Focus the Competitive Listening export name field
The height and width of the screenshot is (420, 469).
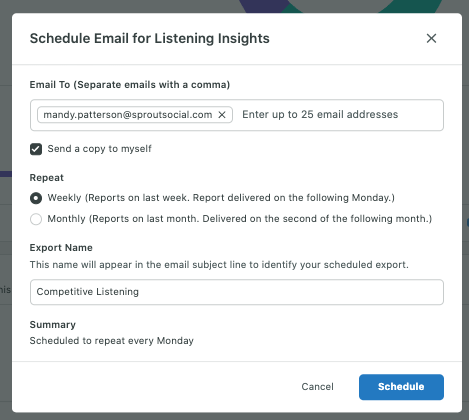[x=237, y=292]
